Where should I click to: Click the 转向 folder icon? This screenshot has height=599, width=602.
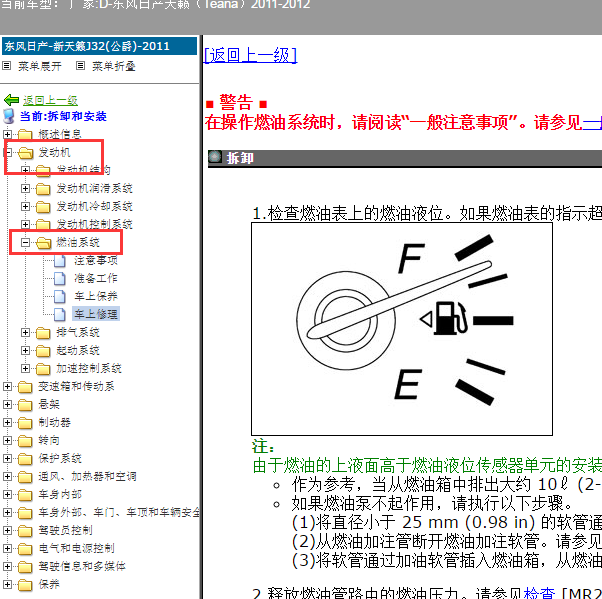25,440
